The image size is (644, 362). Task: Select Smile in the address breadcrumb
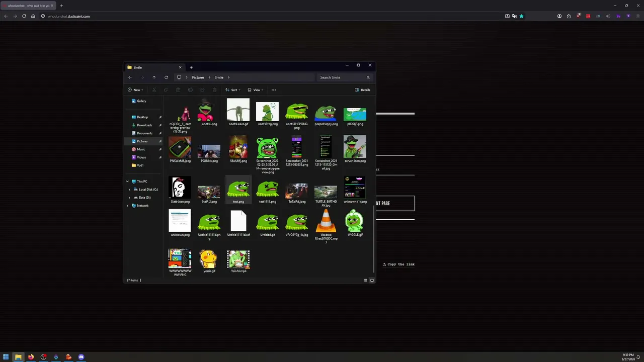tap(219, 77)
